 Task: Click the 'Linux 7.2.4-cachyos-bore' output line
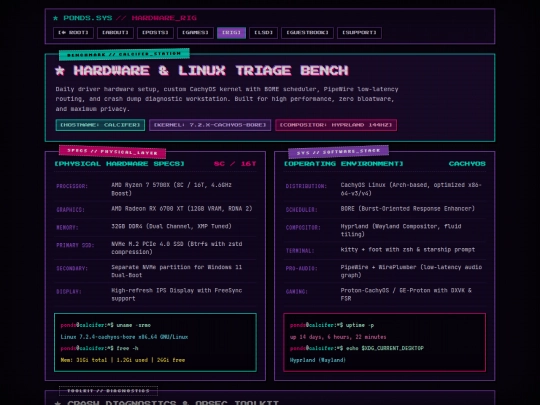(x=124, y=337)
